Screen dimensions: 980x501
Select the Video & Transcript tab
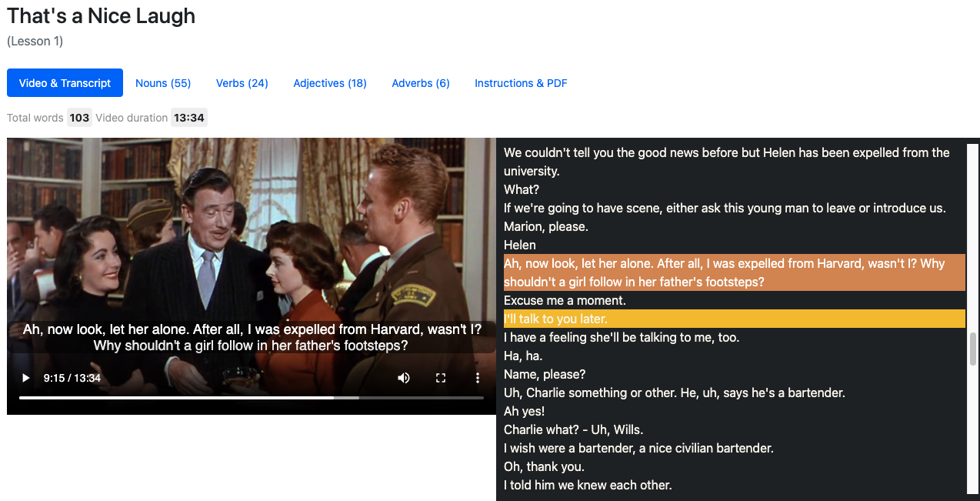65,83
